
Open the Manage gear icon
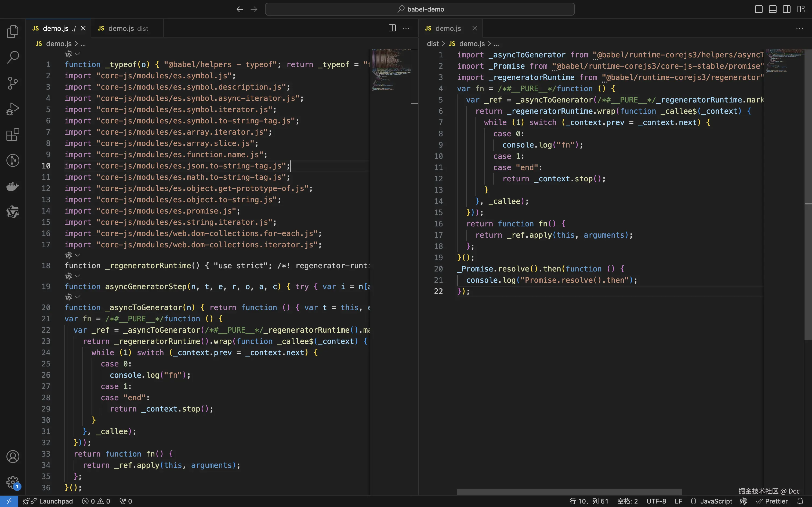pyautogui.click(x=13, y=482)
